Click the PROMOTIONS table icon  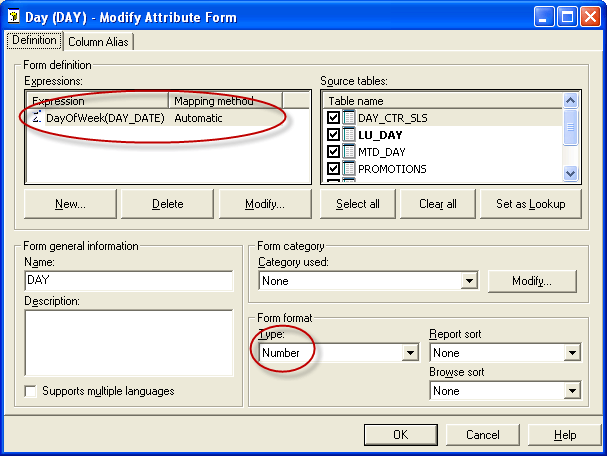349,169
